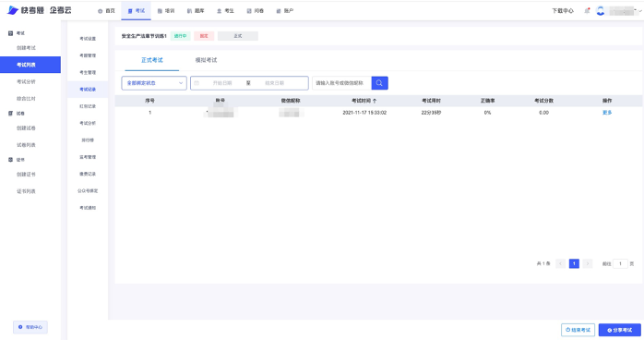The width and height of the screenshot is (644, 340).
Task: Open 监考管理 in the secondary menu
Action: click(x=88, y=157)
